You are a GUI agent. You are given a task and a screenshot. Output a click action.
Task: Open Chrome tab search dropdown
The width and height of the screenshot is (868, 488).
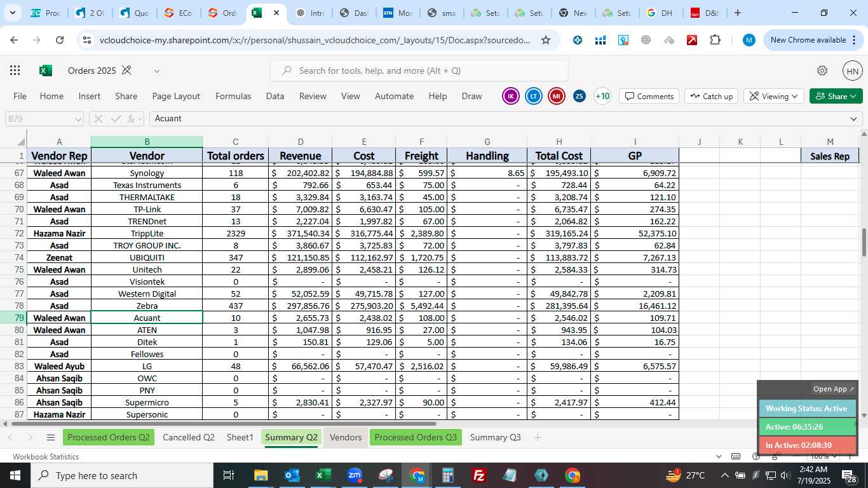tap(12, 13)
